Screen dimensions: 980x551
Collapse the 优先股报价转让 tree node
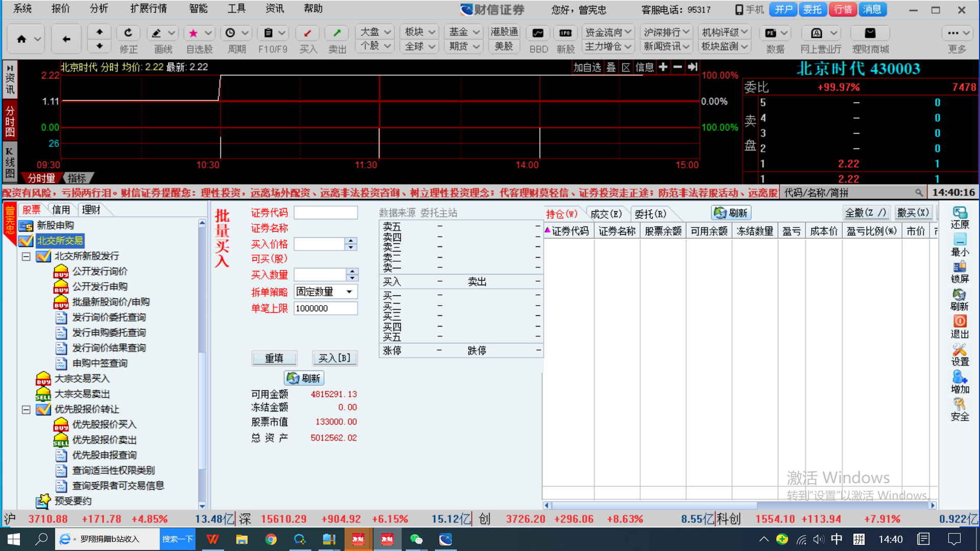click(26, 409)
